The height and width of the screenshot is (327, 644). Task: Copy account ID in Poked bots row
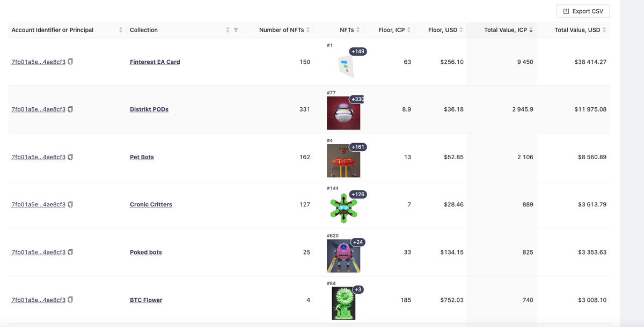(x=70, y=252)
